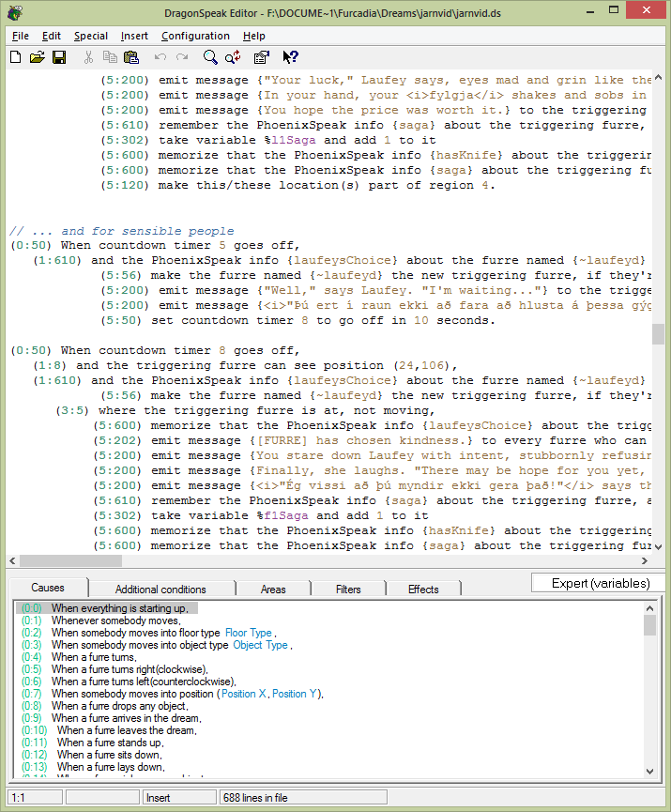Viewport: 671px width, 812px height.
Task: Click the 'Object Type' link in cause 0:3
Action: click(261, 645)
